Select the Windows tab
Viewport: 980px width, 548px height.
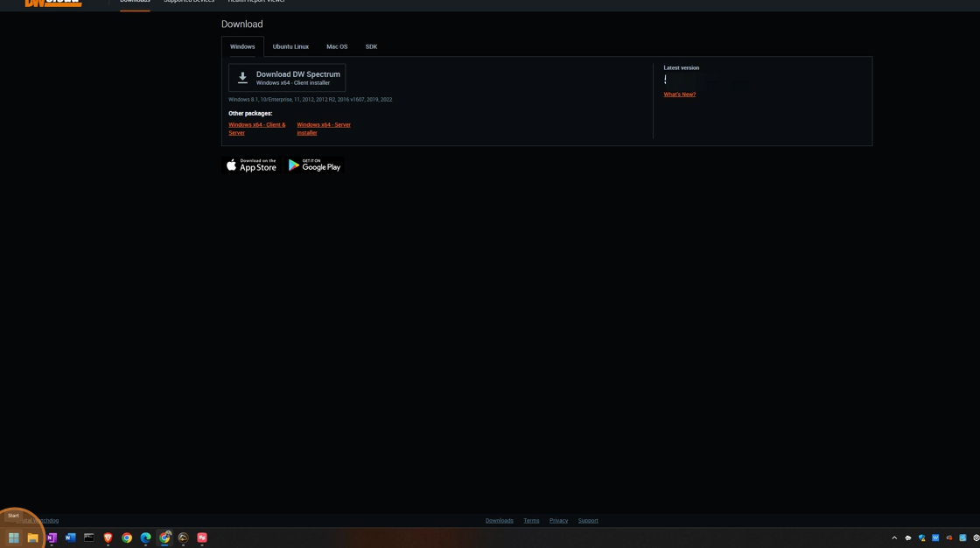[x=242, y=46]
